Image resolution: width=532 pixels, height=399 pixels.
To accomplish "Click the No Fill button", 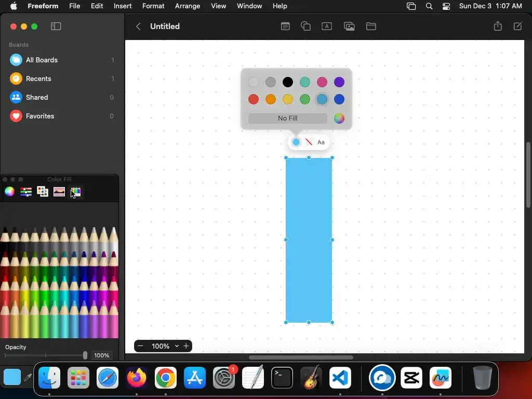I will tap(288, 118).
